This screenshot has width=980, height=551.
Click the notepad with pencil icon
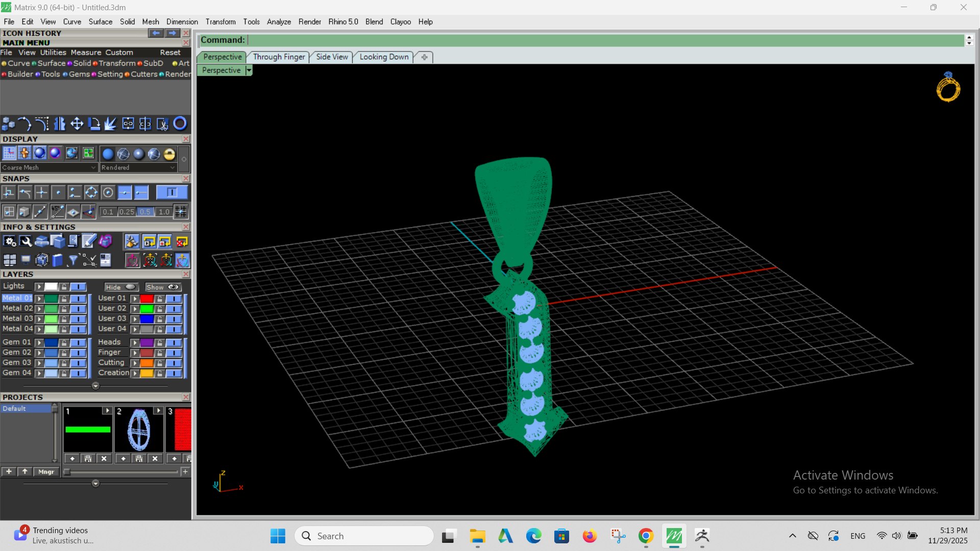89,241
